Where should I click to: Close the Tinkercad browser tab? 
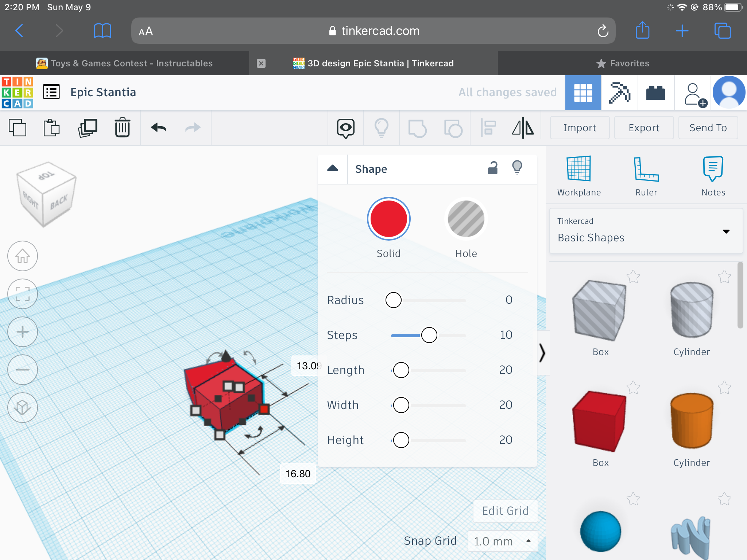261,63
